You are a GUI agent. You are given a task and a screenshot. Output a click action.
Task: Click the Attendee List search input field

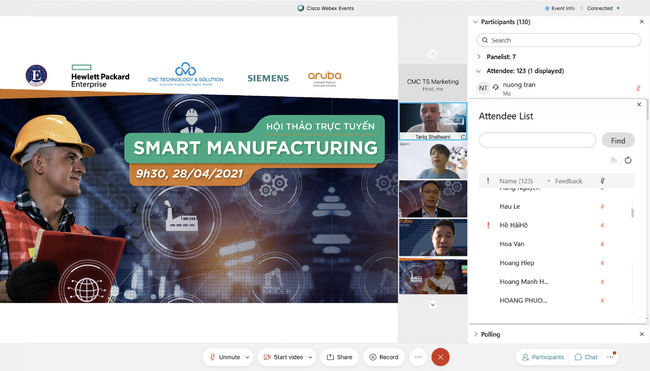click(x=537, y=140)
